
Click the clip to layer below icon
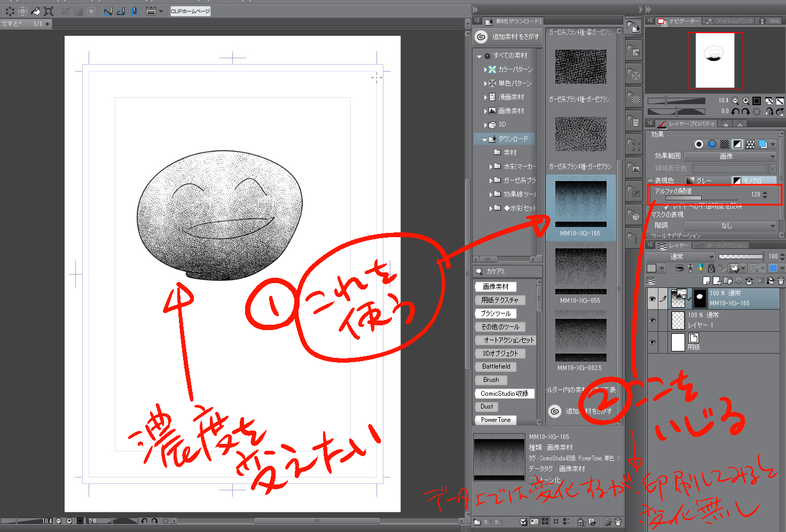pyautogui.click(x=680, y=268)
